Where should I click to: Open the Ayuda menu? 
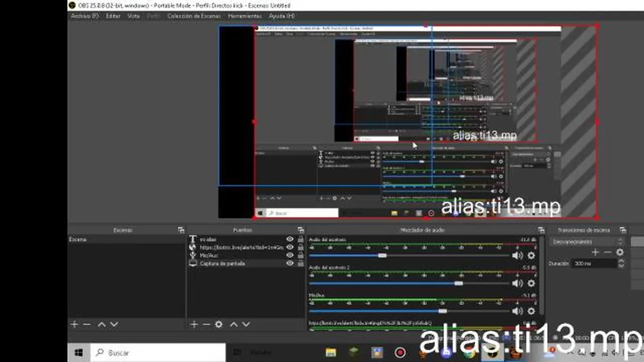282,16
